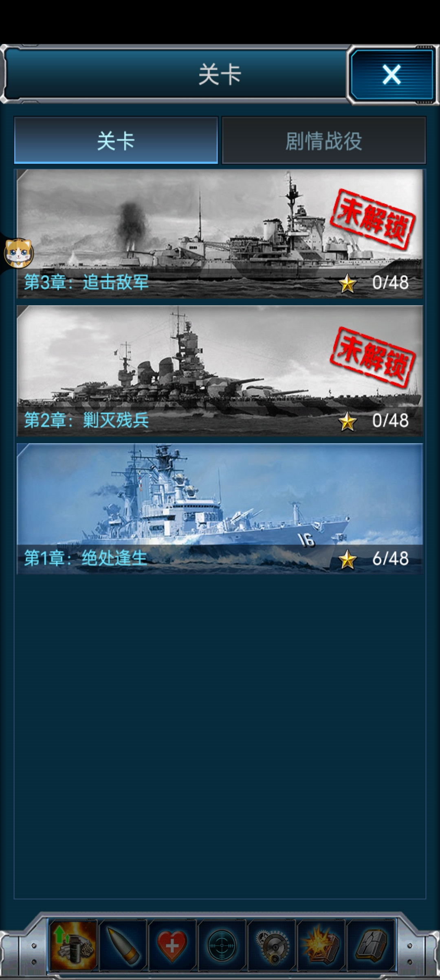Image resolution: width=440 pixels, height=980 pixels.
Task: Tap the 未解锁 stamp on chapter 3
Action: (x=373, y=219)
